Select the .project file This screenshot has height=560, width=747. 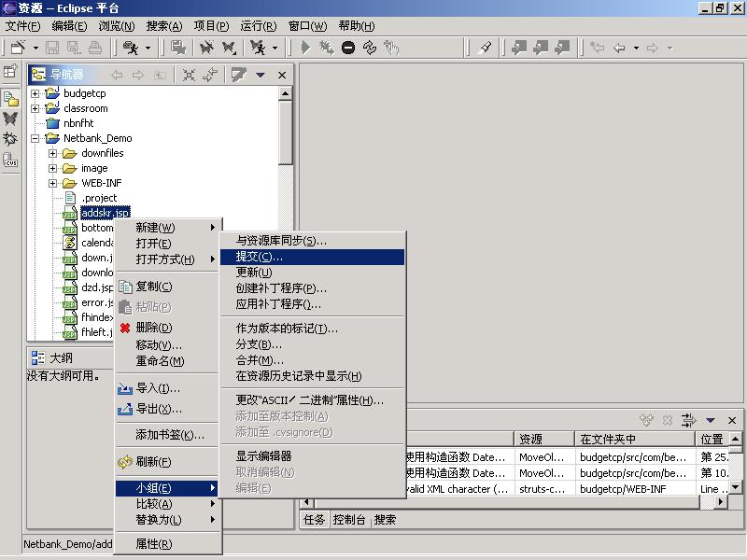99,198
